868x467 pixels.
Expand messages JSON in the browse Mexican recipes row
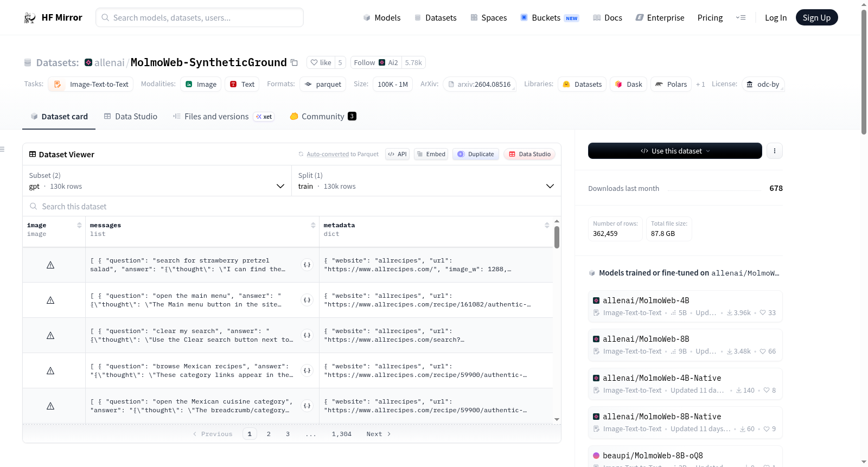307,370
